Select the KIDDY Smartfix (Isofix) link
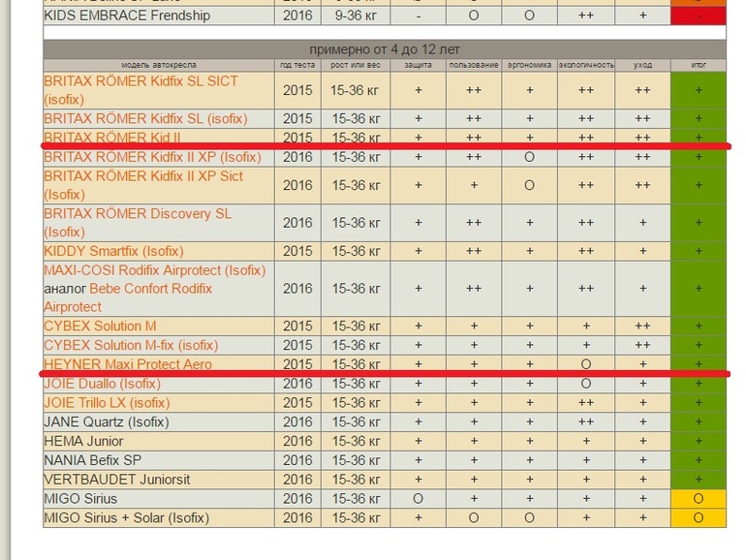The image size is (746, 560). pos(113,251)
